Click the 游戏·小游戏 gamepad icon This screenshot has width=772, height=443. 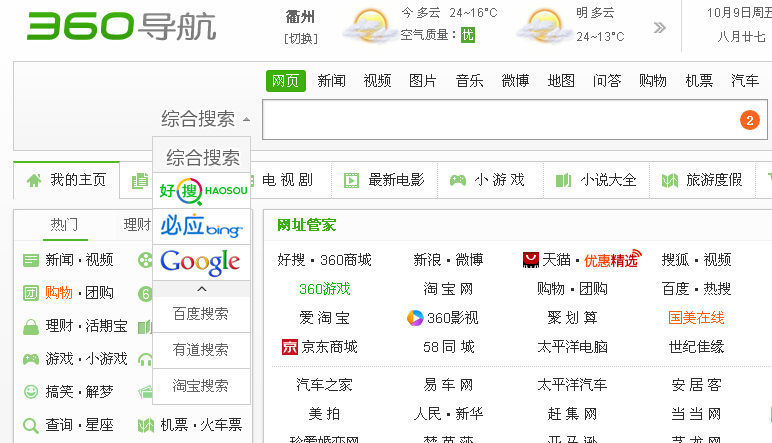(31, 359)
